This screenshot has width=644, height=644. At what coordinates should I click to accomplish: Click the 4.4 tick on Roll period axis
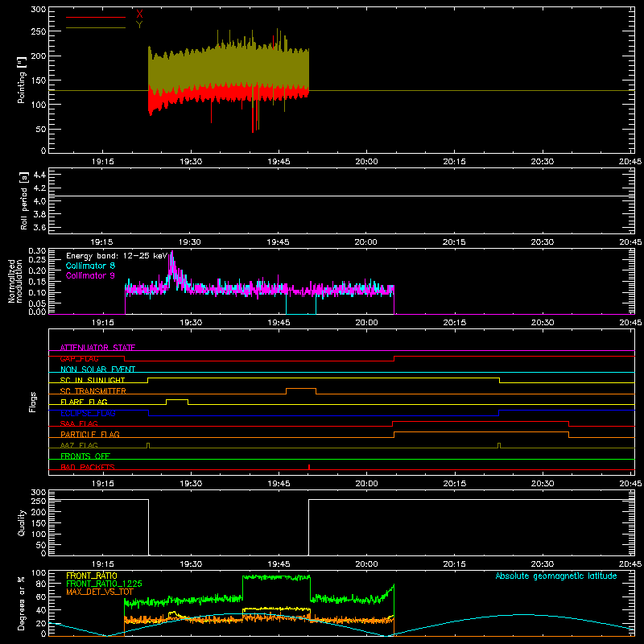tap(39, 175)
